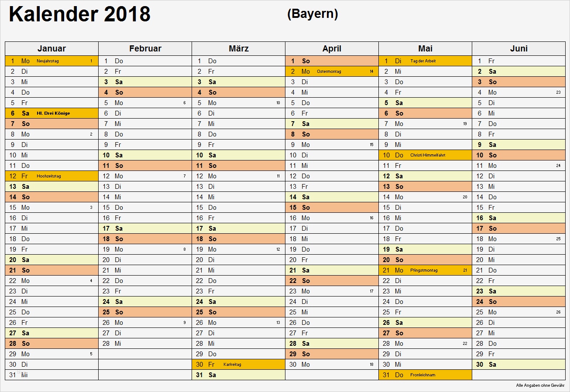The image size is (570, 392).
Task: Click the Neujahrstag holiday cell
Action: point(48,61)
